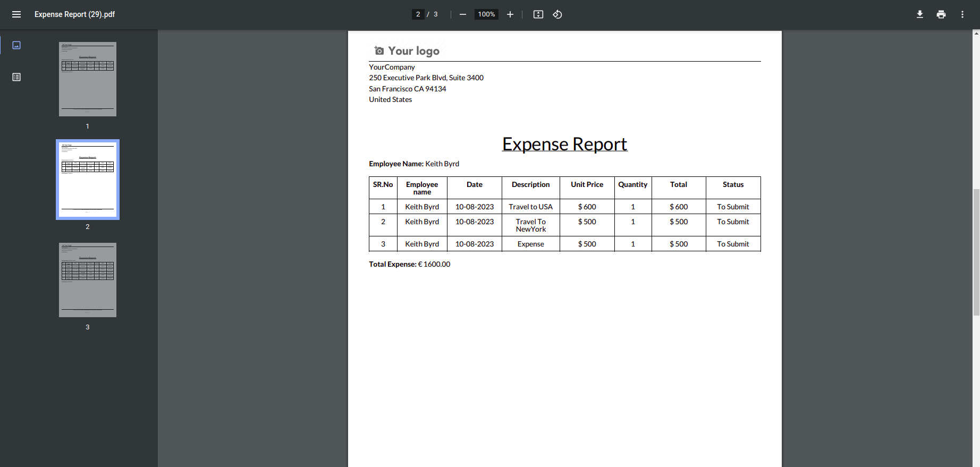980x467 pixels.
Task: Click the zoom in plus icon
Action: [x=510, y=14]
